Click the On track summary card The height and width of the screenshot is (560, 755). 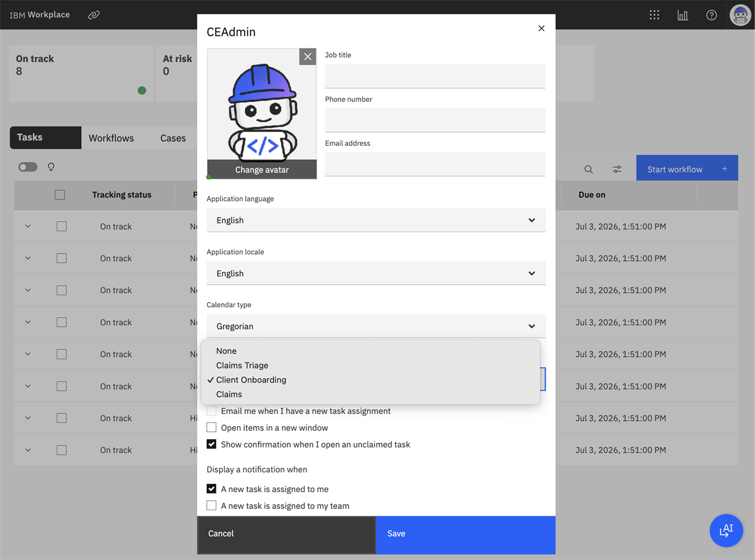point(81,74)
